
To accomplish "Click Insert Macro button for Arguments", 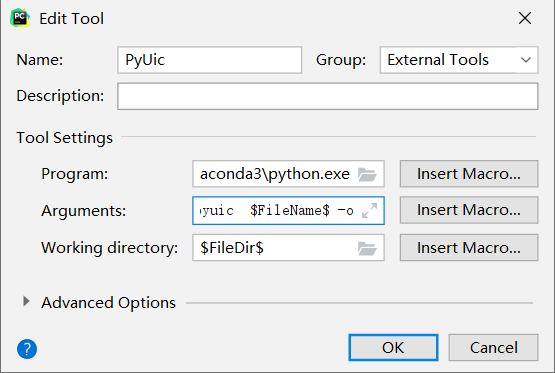I will pyautogui.click(x=469, y=210).
